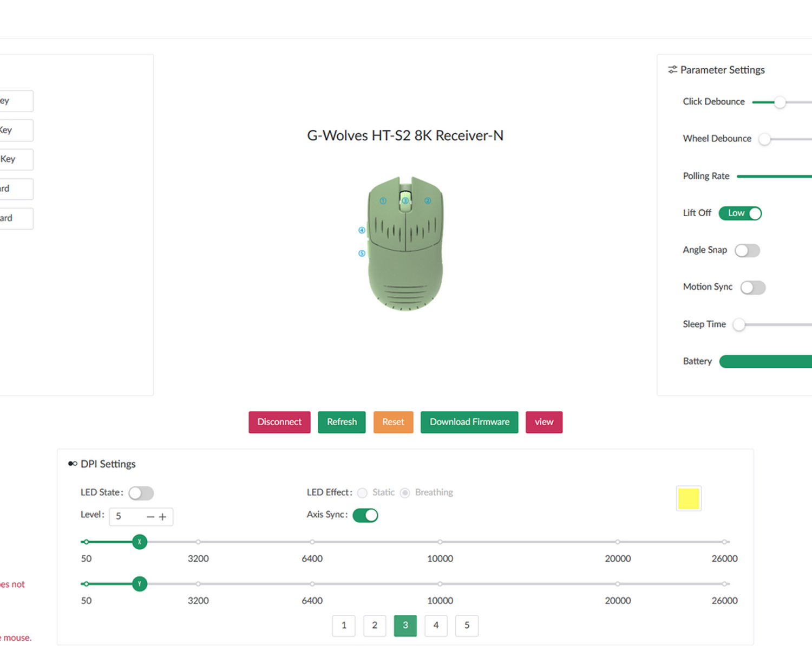Switch to DPI profile 4
This screenshot has height=650, width=812.
point(436,626)
